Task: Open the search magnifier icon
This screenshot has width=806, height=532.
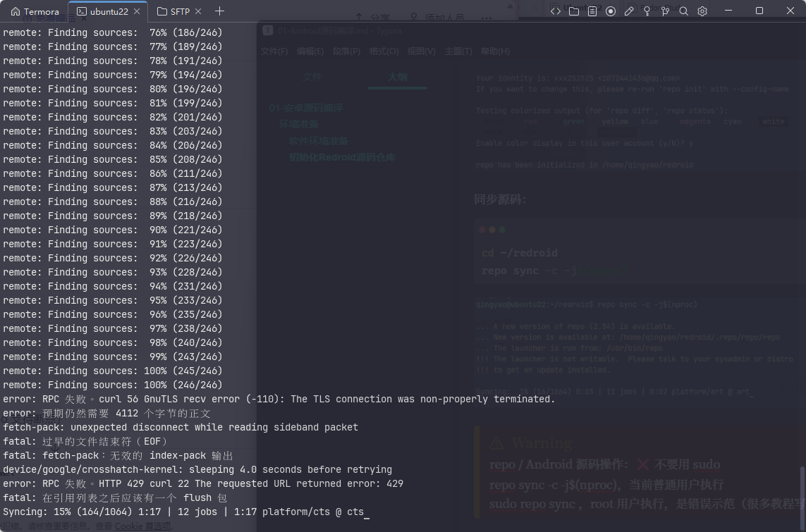Action: [x=684, y=11]
